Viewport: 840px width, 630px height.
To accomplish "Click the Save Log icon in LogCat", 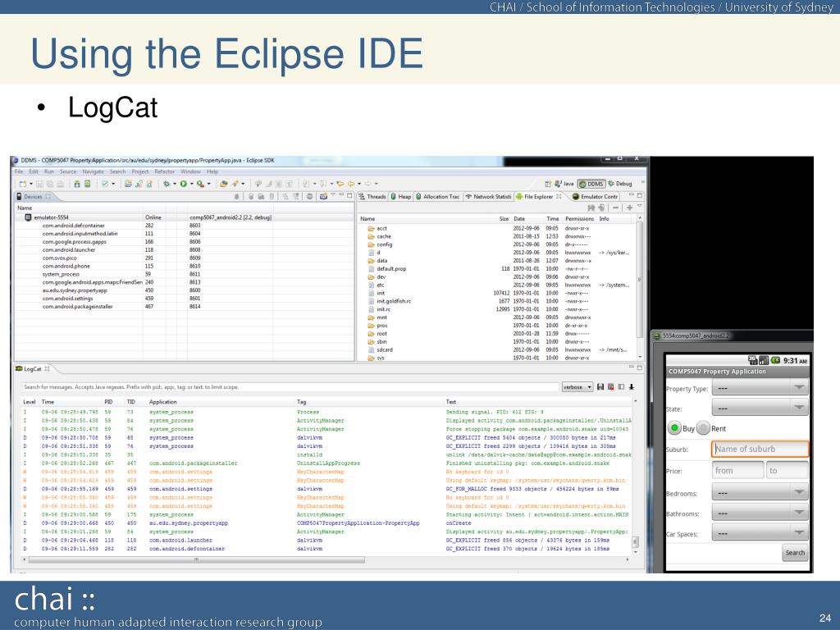I will (600, 387).
